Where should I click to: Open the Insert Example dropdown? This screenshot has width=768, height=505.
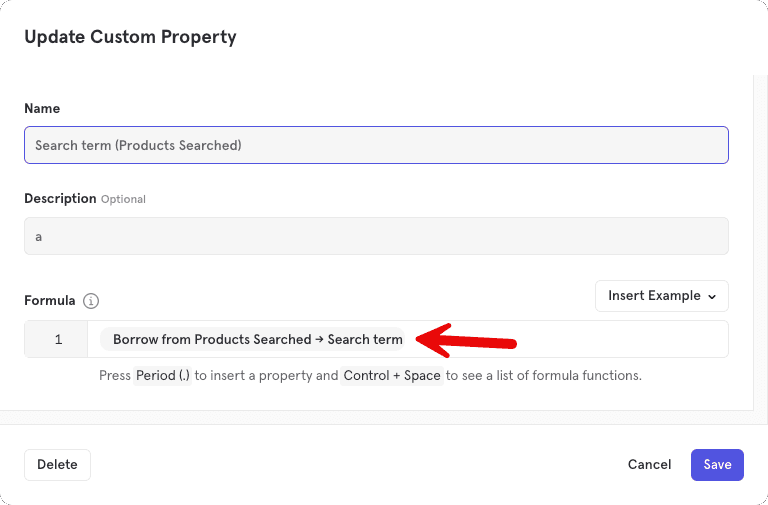pyautogui.click(x=661, y=296)
